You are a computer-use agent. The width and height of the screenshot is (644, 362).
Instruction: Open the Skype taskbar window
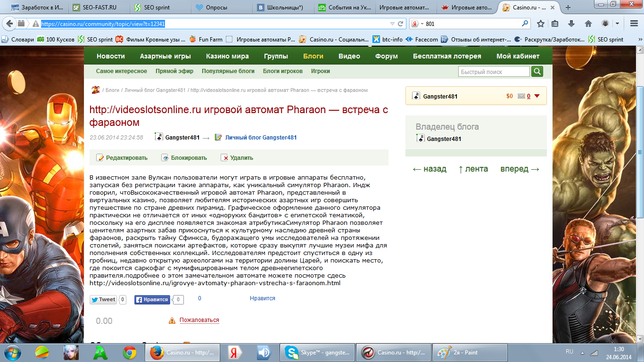[x=317, y=352]
